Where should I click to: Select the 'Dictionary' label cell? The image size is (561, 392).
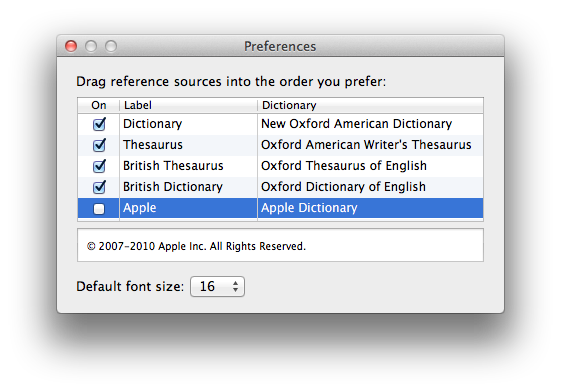pos(188,124)
